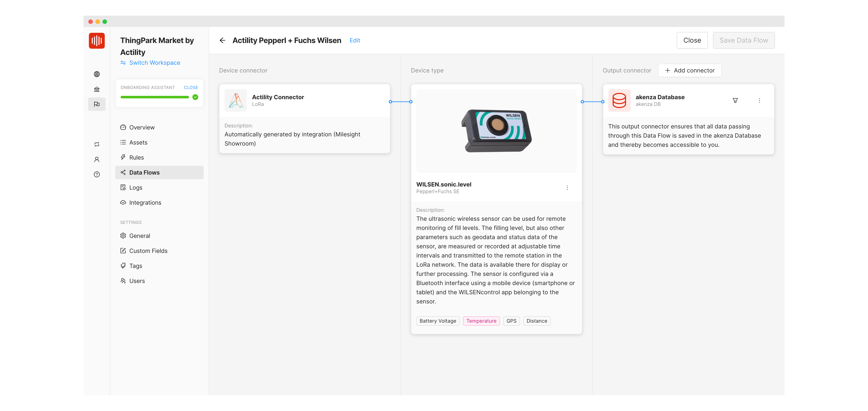Open the loop arrows icon in left rail
868x411 pixels.
[97, 144]
